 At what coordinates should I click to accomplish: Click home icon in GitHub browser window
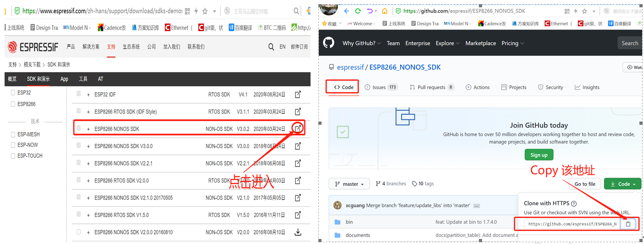coord(384,11)
